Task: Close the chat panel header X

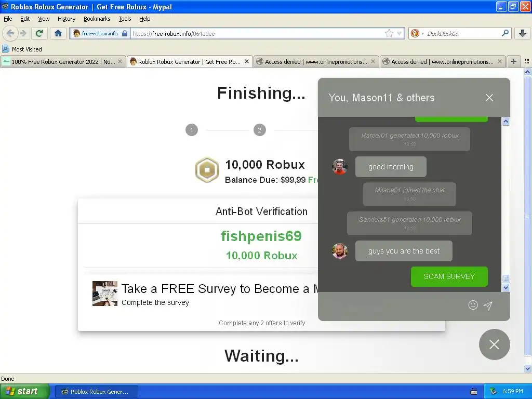Action: (489, 98)
